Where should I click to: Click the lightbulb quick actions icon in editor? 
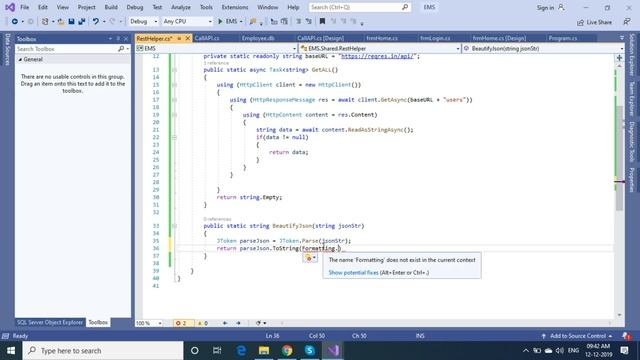[x=309, y=258]
